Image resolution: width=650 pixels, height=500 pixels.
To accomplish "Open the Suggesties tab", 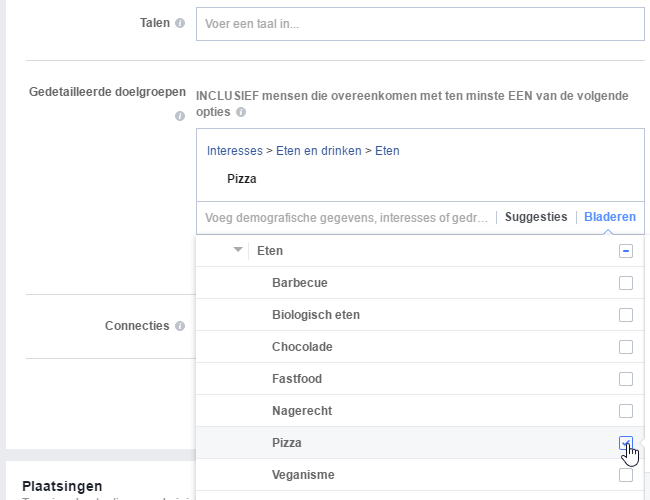I will pyautogui.click(x=536, y=217).
